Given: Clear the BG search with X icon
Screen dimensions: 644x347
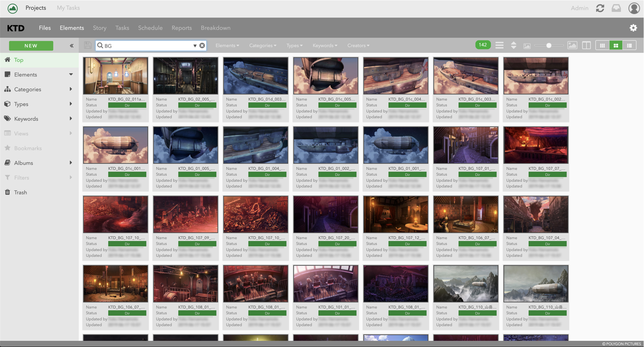Looking at the screenshot, I should pyautogui.click(x=202, y=46).
